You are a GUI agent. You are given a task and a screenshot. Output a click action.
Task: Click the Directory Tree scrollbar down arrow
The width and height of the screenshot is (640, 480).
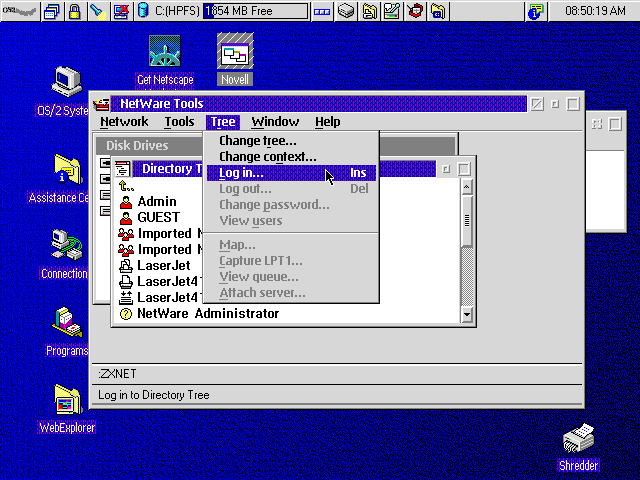pos(467,315)
